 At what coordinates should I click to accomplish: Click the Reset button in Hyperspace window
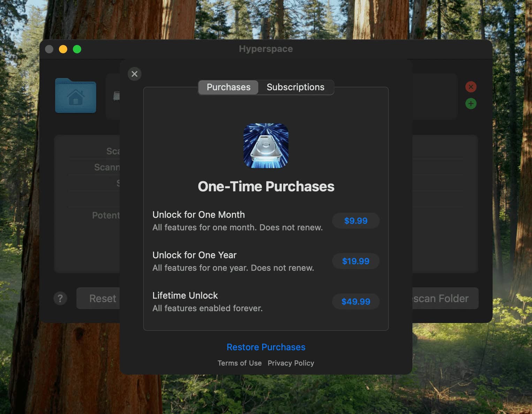click(x=98, y=298)
